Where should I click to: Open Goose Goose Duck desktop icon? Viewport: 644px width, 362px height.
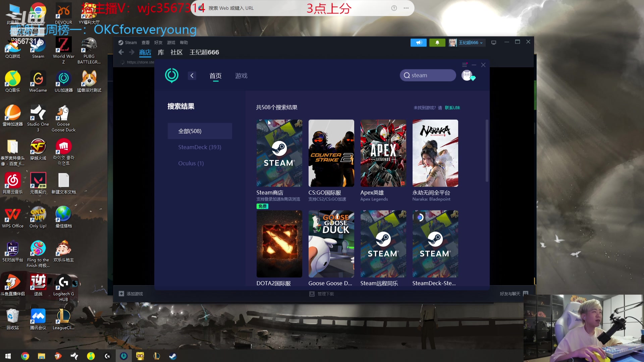pyautogui.click(x=63, y=118)
